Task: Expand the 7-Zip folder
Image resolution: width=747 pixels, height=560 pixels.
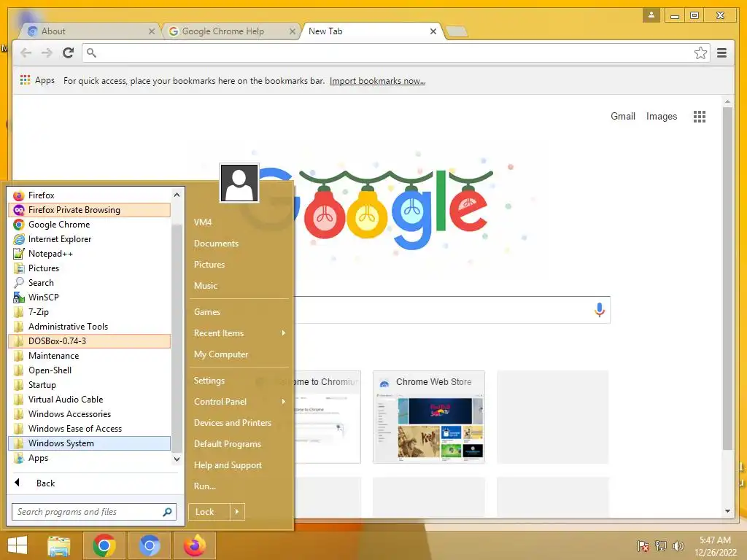Action: 89,312
